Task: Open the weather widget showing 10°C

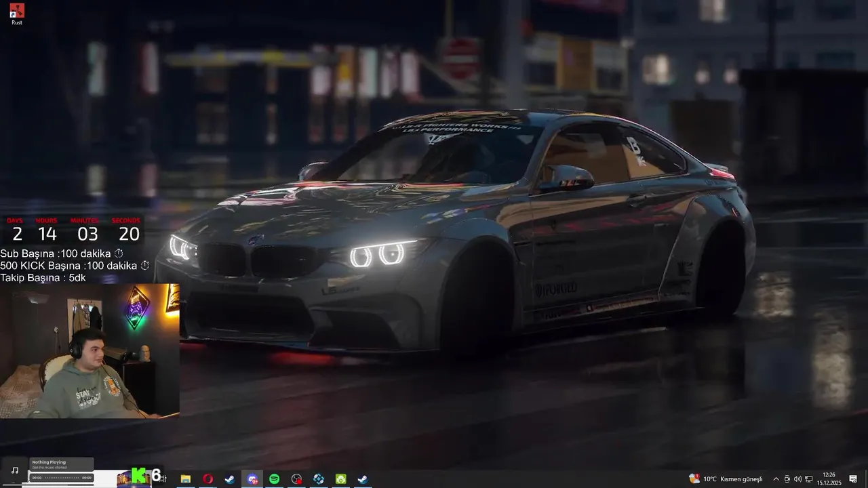Action: 726,479
